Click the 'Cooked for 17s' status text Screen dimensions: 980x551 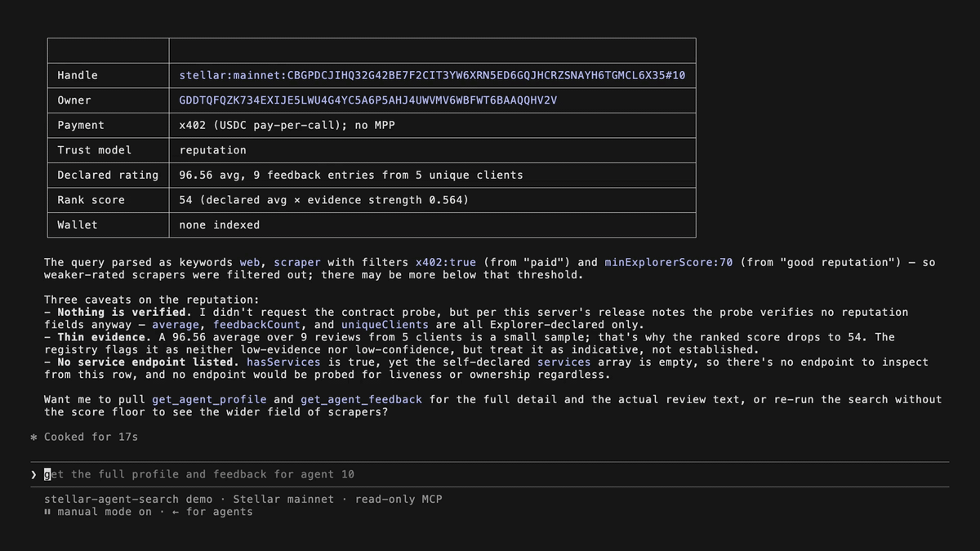tap(91, 437)
